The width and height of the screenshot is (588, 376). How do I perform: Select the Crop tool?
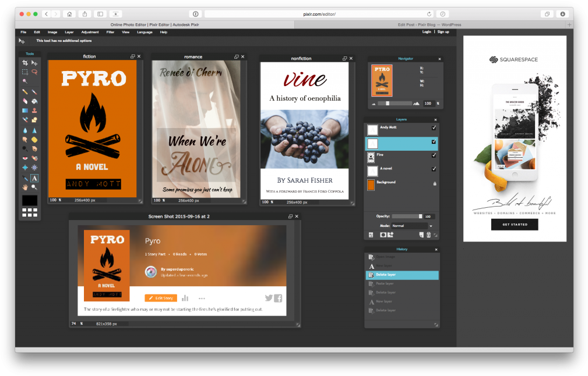26,63
